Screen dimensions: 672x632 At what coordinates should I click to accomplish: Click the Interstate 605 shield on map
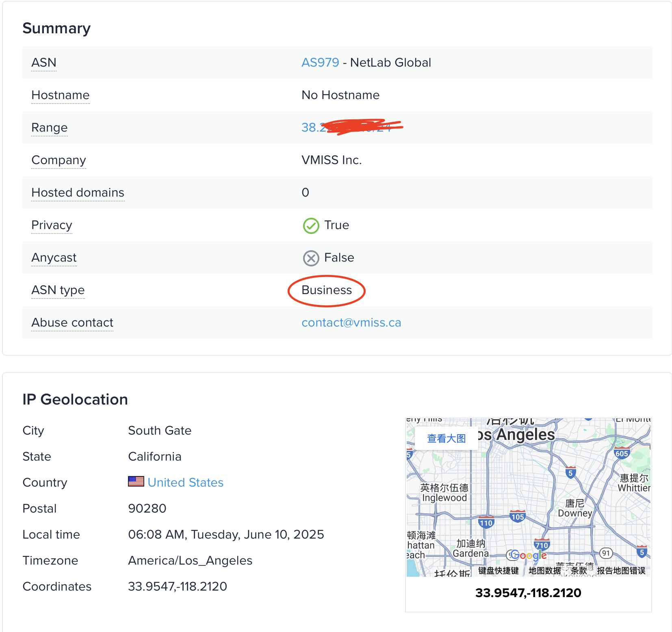622,453
